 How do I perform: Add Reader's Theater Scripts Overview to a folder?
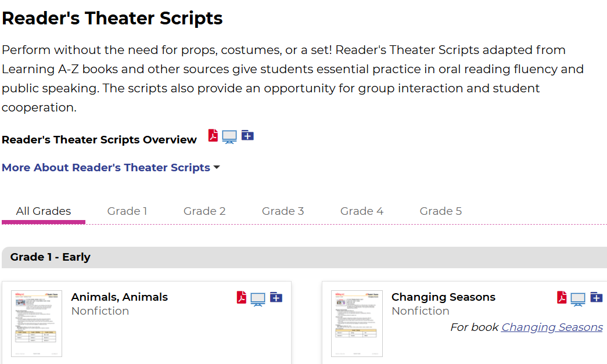247,136
